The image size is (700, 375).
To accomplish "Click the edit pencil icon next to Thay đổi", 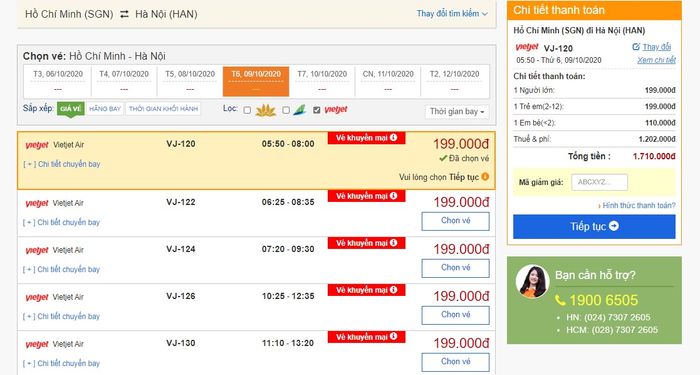I will [x=636, y=46].
